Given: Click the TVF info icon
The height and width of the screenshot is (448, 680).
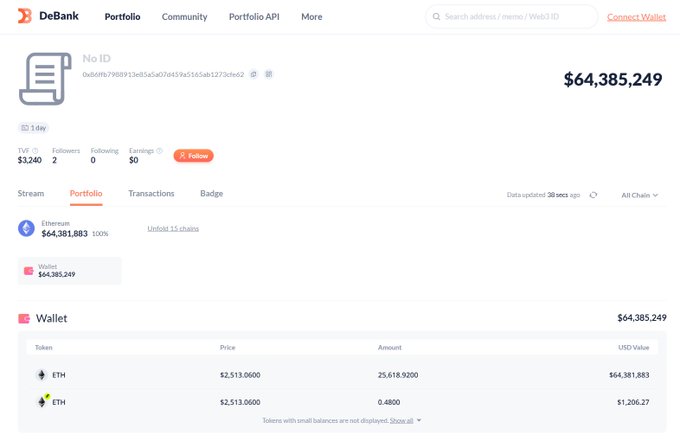Looking at the screenshot, I should pos(35,151).
